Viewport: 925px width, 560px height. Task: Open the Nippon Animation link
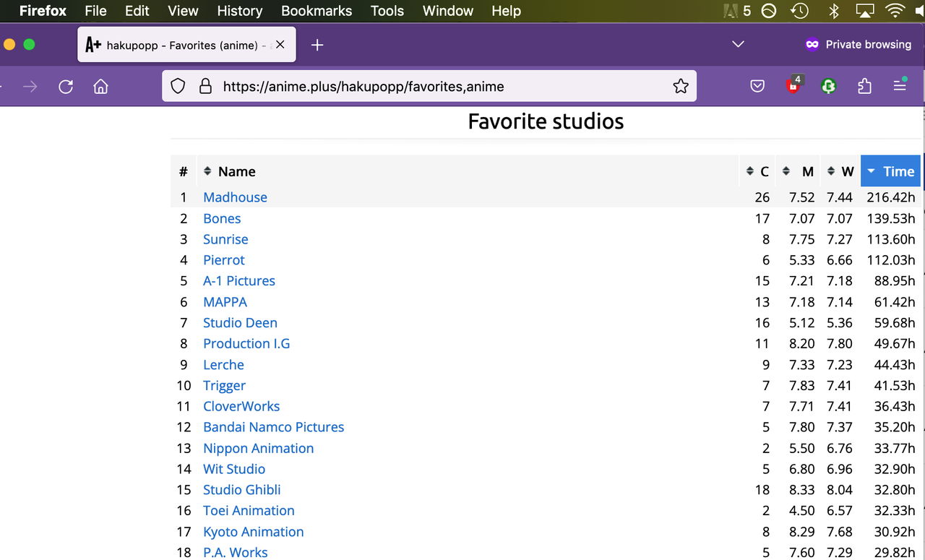point(258,449)
